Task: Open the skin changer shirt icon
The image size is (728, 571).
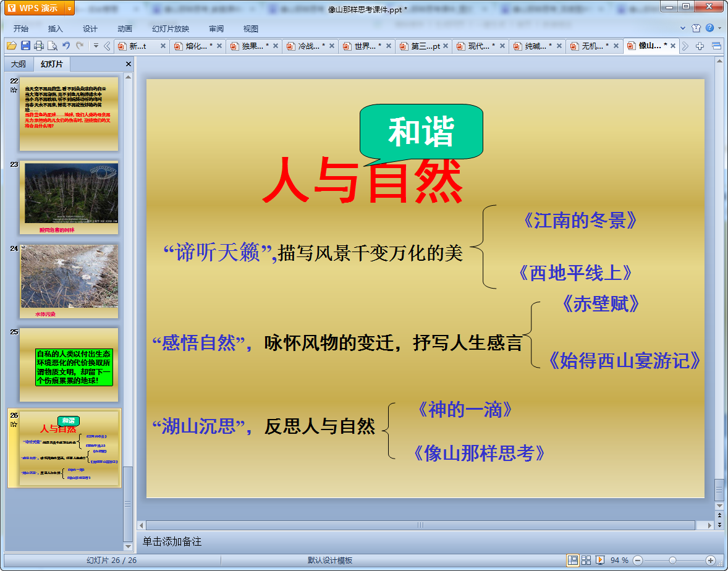Action: pyautogui.click(x=696, y=28)
